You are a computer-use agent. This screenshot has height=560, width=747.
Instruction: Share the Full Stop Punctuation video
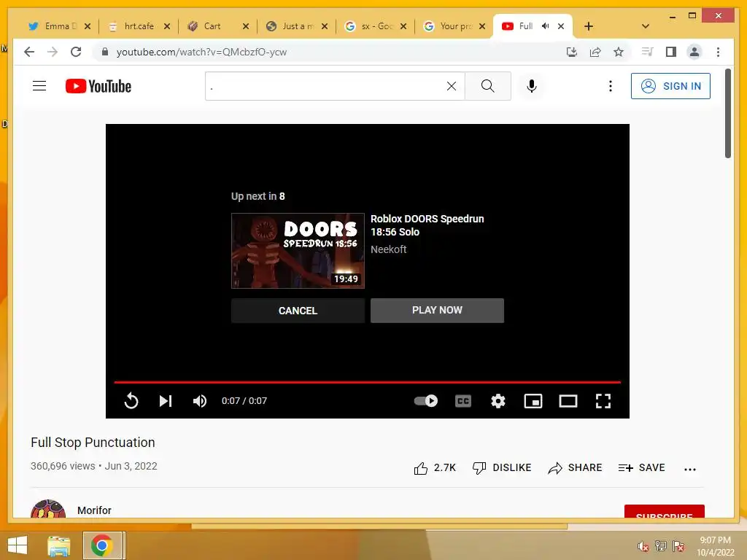pos(575,468)
